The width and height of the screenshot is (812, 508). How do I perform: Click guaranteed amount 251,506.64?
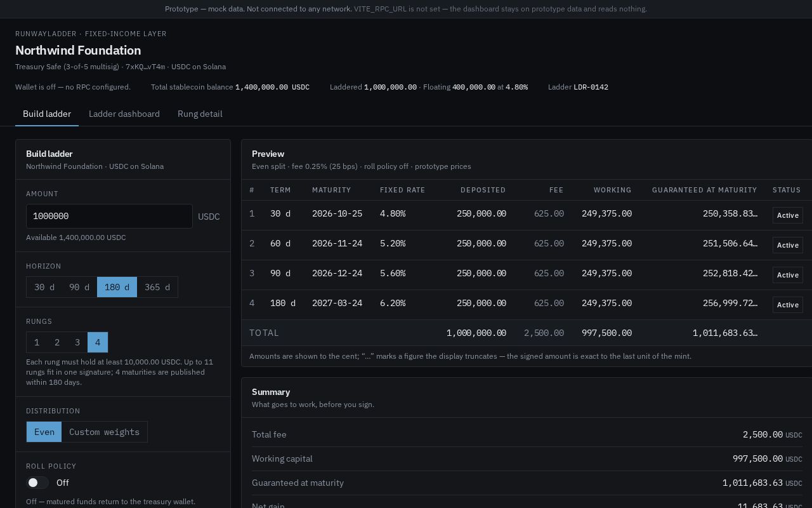pyautogui.click(x=730, y=243)
